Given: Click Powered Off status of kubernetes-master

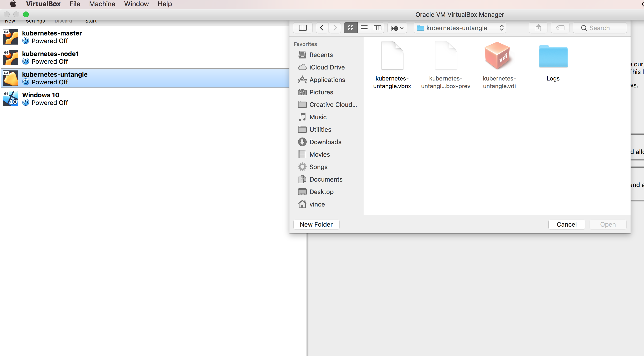Looking at the screenshot, I should coord(50,41).
